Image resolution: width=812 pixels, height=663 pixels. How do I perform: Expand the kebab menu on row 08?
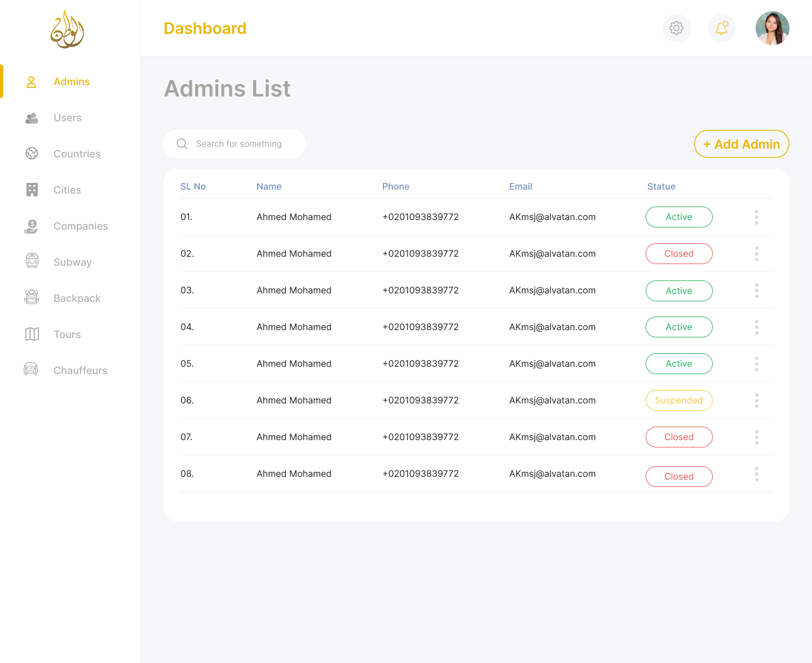757,474
